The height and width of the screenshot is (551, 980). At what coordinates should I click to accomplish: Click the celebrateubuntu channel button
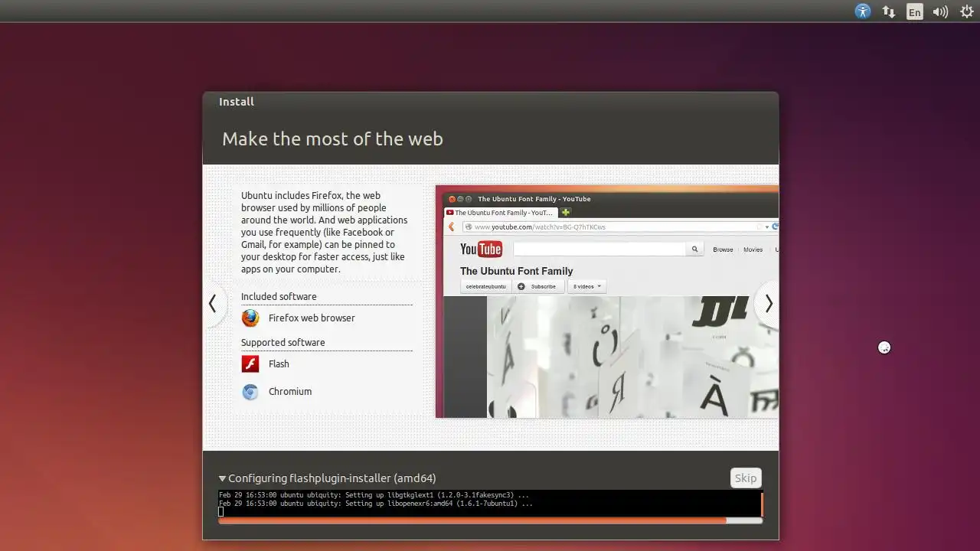pos(486,286)
